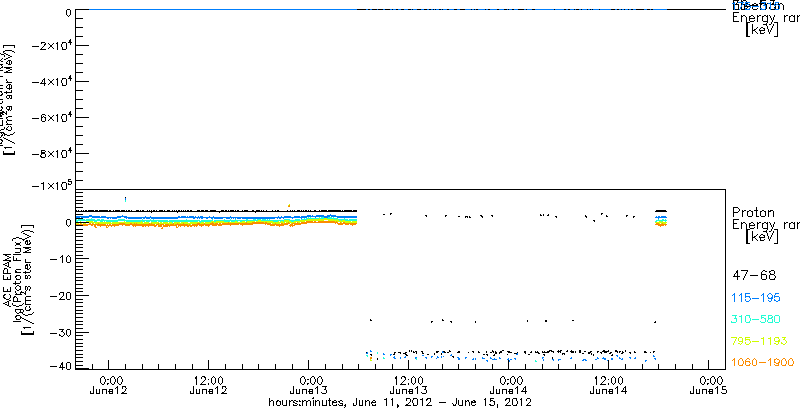Image resolution: width=800 pixels, height=410 pixels.
Task: Click the 12:00 June12 time axis label
Action: [208, 386]
